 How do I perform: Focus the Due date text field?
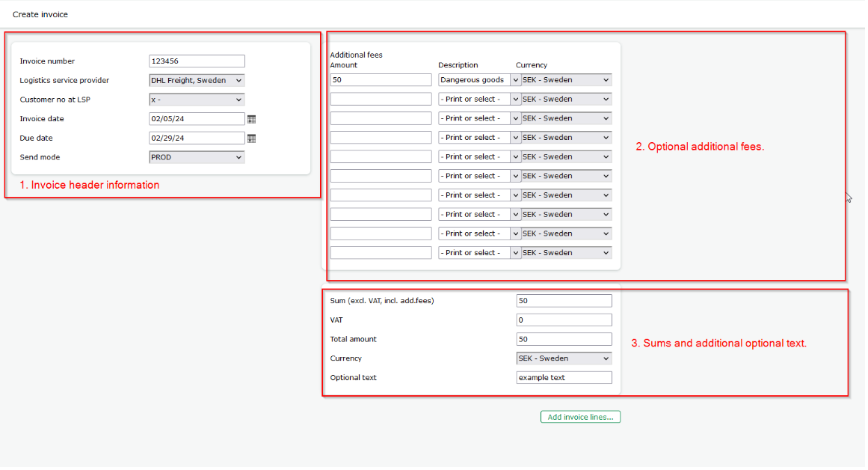click(x=197, y=138)
